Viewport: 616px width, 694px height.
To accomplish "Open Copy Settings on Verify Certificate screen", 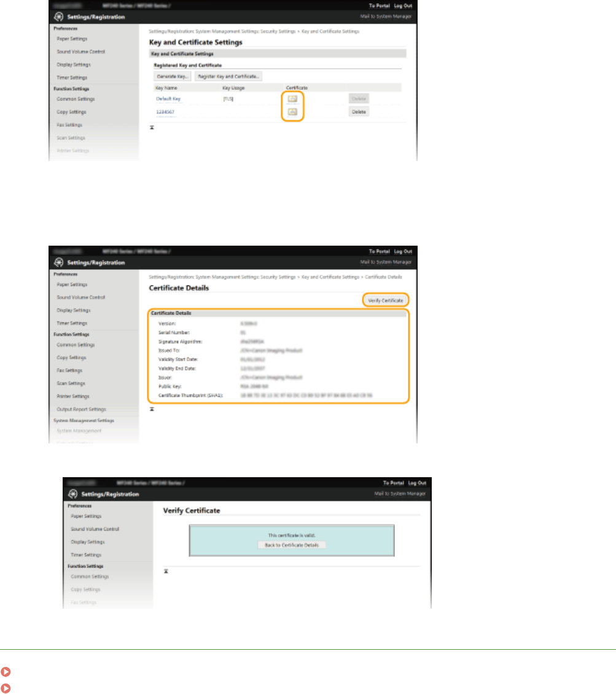I will (86, 589).
